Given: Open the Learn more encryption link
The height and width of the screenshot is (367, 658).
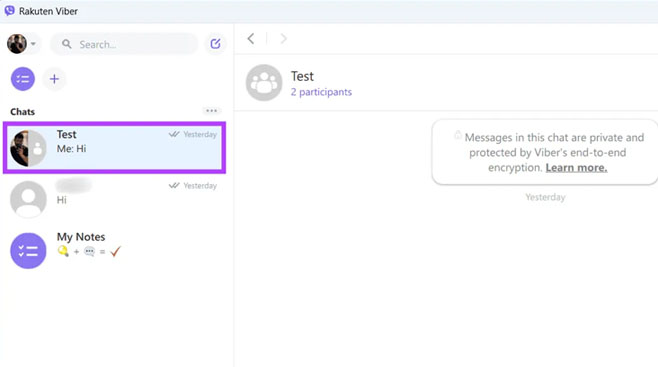Looking at the screenshot, I should [576, 168].
